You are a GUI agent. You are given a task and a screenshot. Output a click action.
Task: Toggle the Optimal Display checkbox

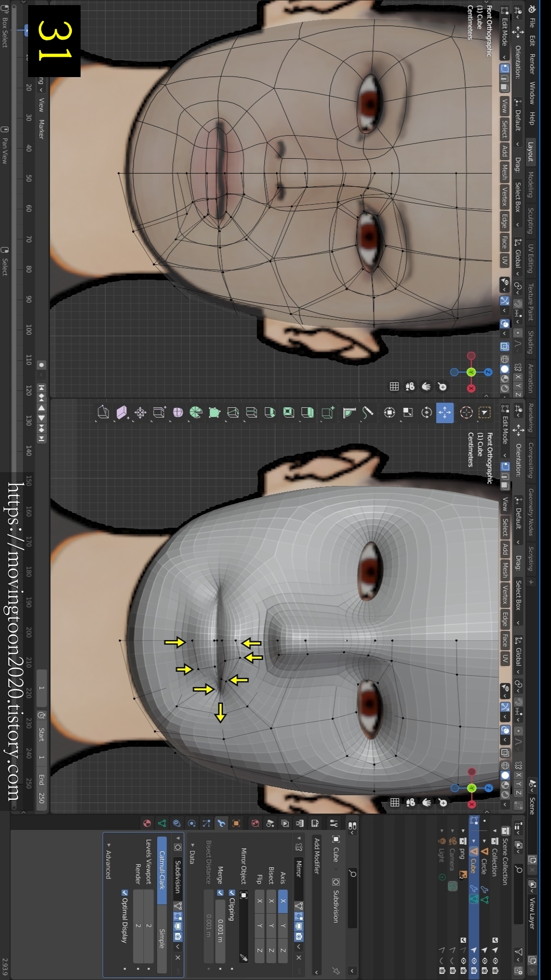tap(124, 893)
